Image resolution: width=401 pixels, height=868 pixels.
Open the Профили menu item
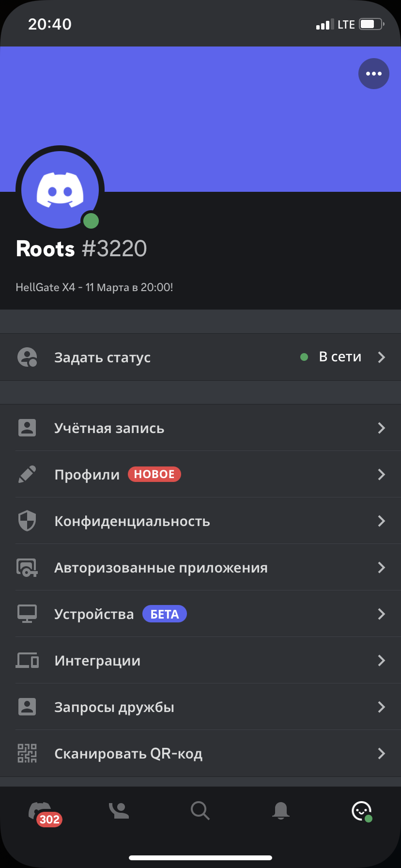200,474
